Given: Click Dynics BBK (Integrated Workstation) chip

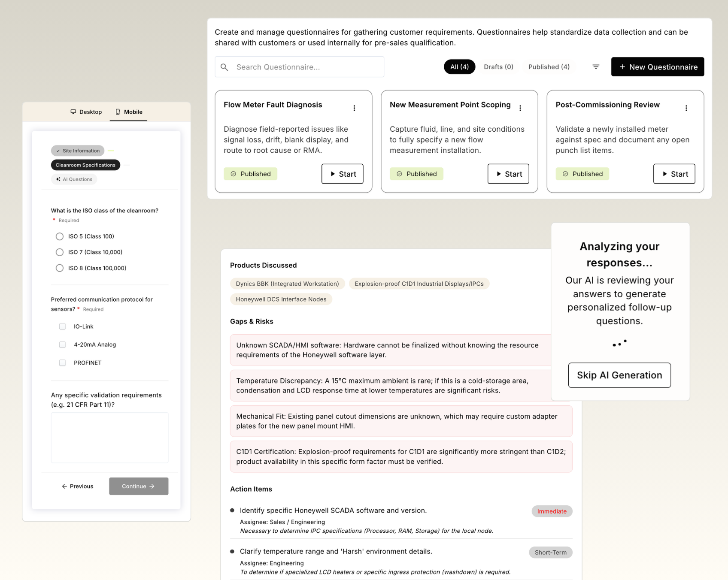Looking at the screenshot, I should point(288,284).
